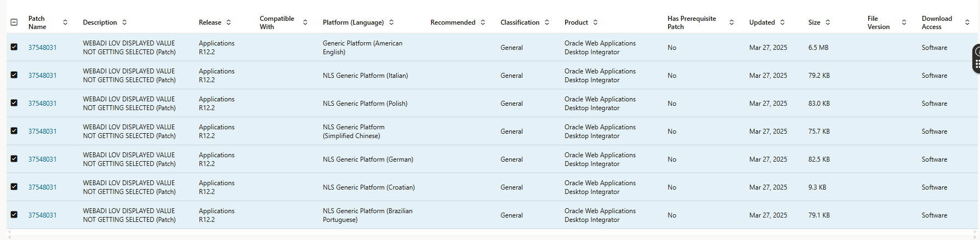The image size is (980, 240).
Task: Click 'NLS Generic Platform (Simplified Chinese)' cell
Action: tap(354, 132)
